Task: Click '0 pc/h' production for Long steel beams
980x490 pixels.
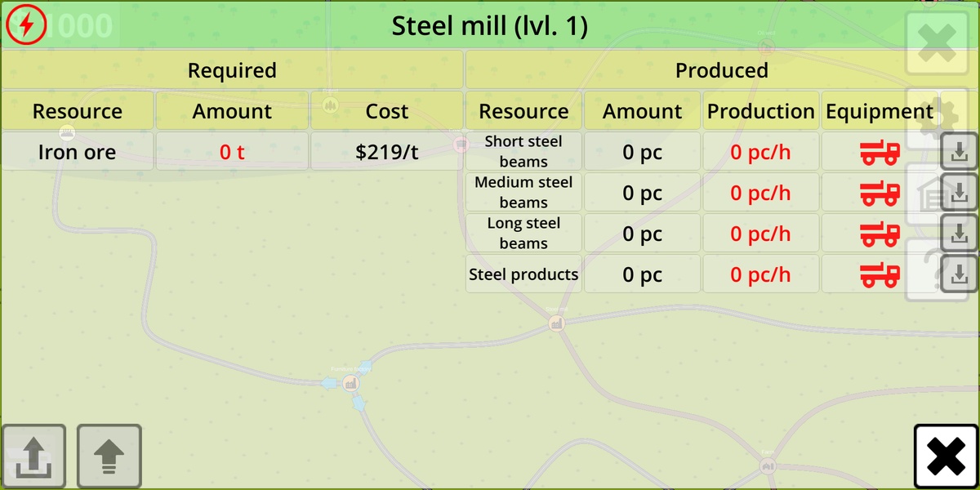Action: pyautogui.click(x=761, y=234)
